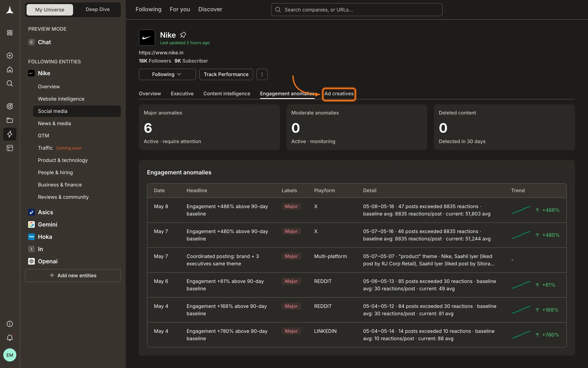The height and width of the screenshot is (368, 588).
Task: Switch to Content intelligence tab
Action: 227,94
